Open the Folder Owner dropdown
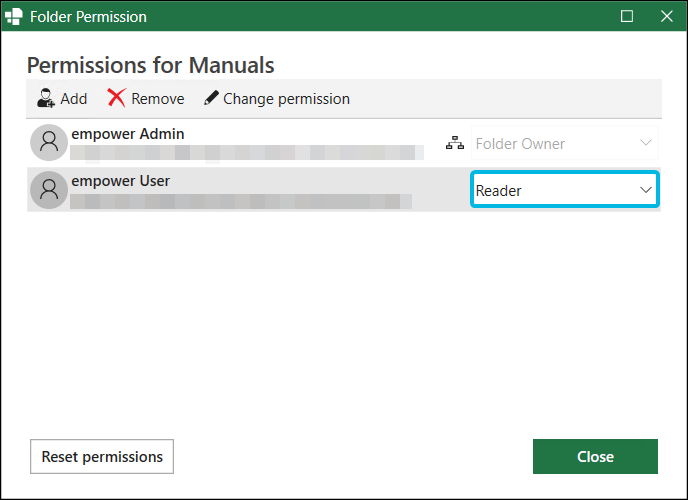 [x=565, y=143]
